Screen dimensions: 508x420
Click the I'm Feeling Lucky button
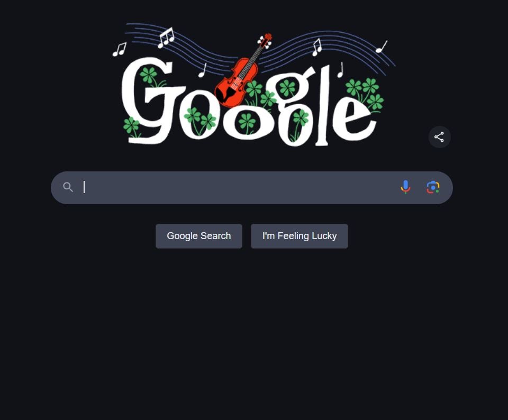(300, 236)
